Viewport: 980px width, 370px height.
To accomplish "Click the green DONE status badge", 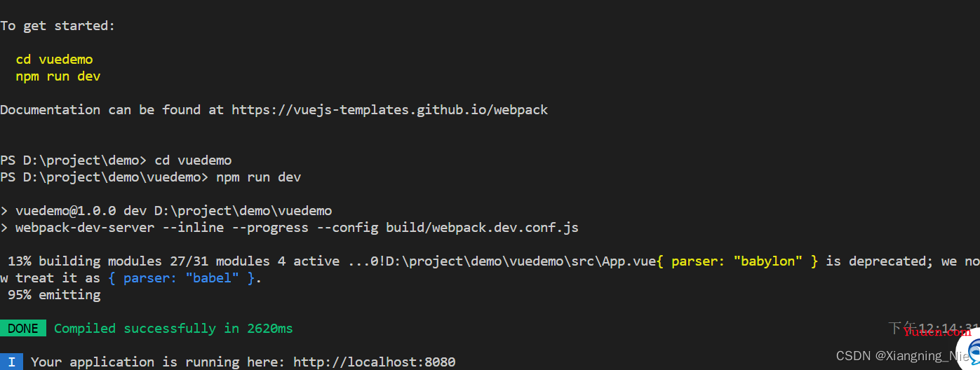I will [x=23, y=328].
